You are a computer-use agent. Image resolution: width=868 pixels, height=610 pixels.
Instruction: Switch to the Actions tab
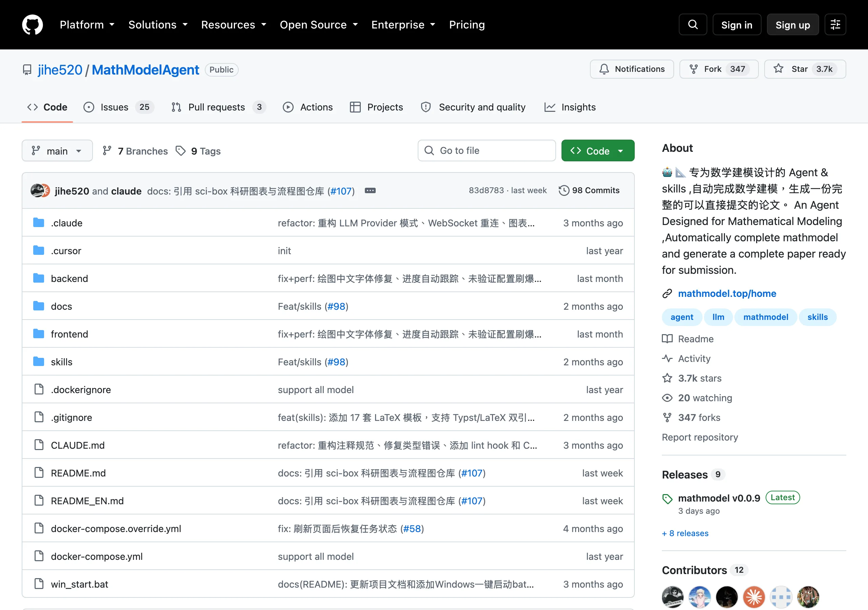coord(308,107)
